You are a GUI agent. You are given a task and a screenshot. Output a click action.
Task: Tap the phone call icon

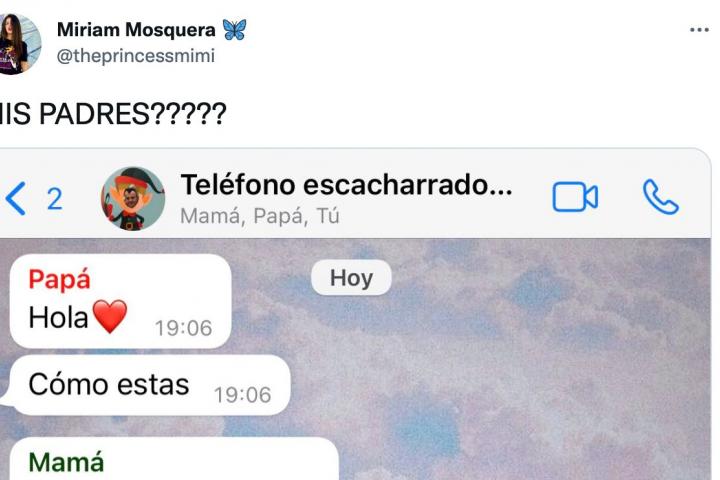tap(660, 197)
